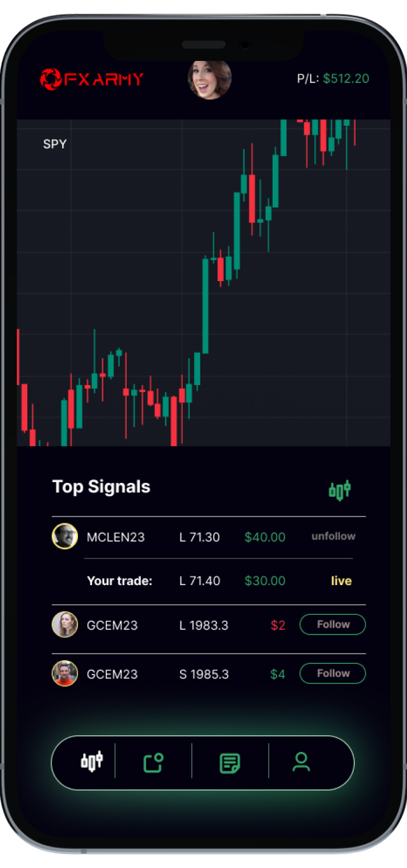Open the notes tab in bottom navigation

coord(229,762)
